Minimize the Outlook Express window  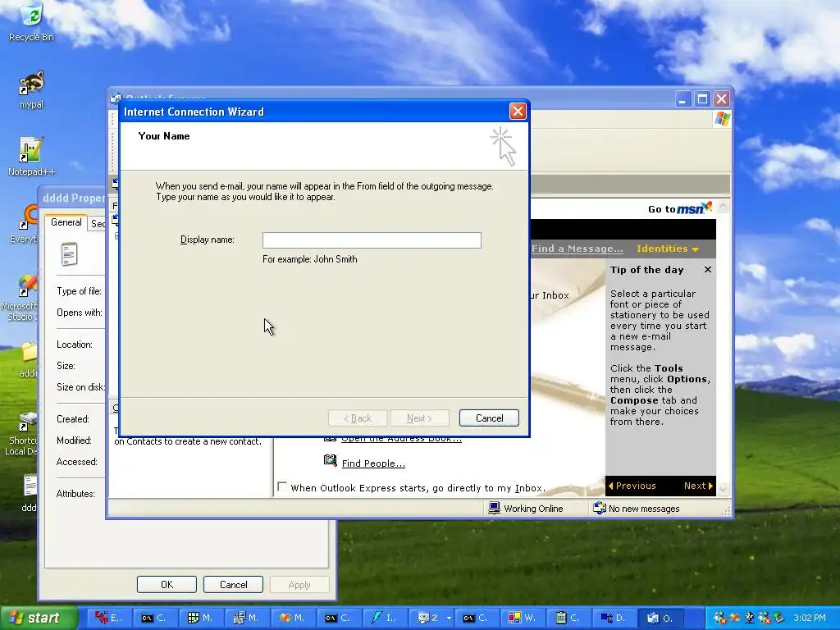(x=683, y=99)
